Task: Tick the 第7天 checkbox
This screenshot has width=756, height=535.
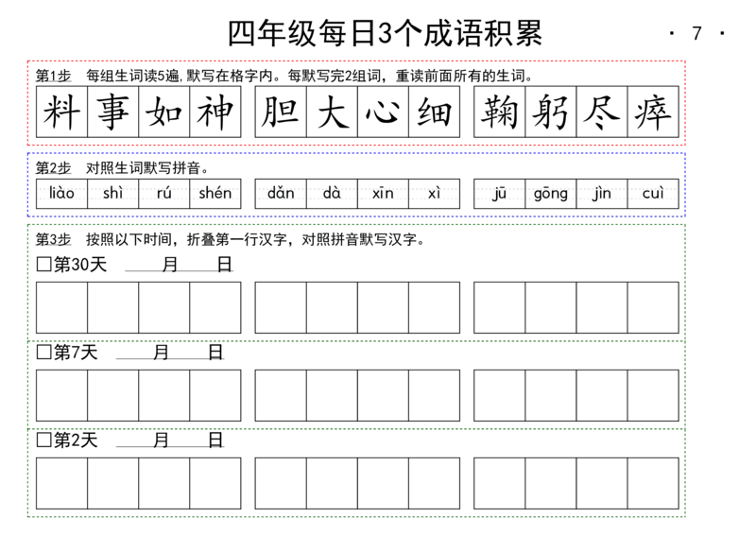Action: [x=43, y=353]
